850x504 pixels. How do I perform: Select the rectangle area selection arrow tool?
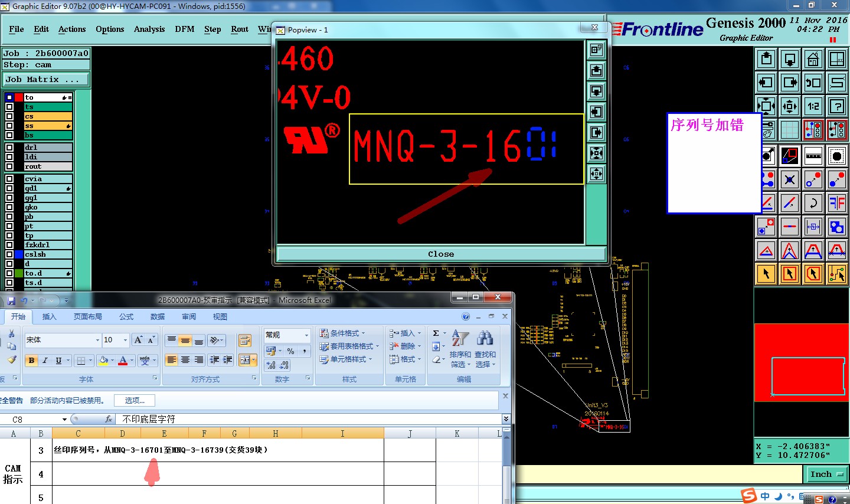(x=790, y=274)
